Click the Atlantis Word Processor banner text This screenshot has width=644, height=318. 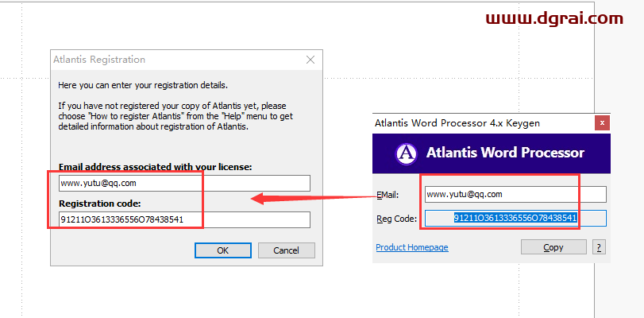pos(505,153)
